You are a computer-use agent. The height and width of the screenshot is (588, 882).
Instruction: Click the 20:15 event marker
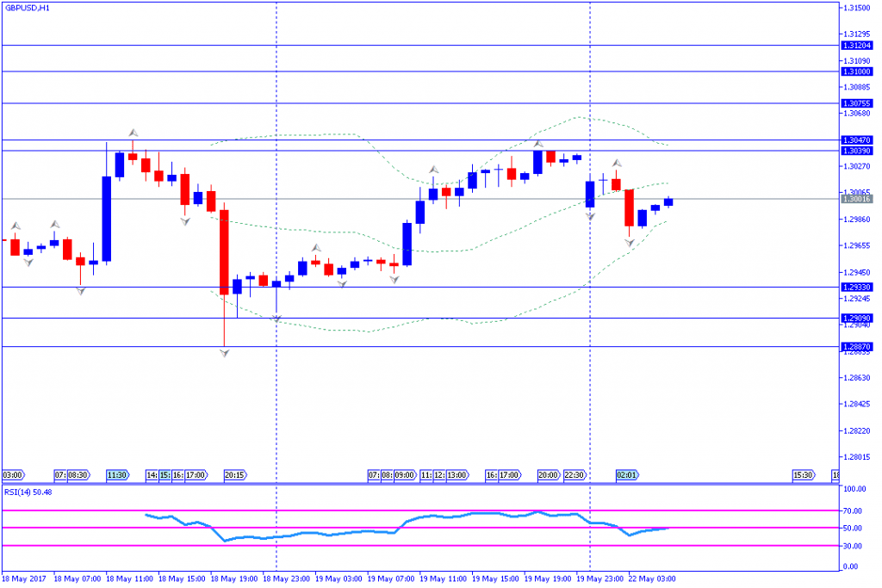click(236, 474)
